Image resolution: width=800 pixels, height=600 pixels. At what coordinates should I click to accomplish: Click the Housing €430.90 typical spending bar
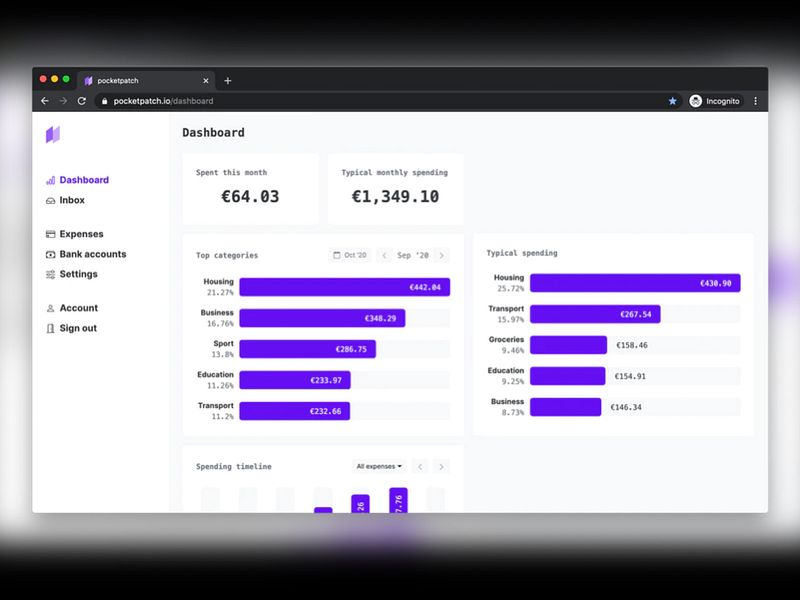coord(635,283)
